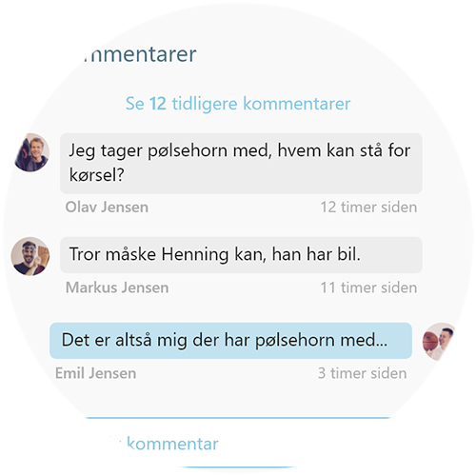
Task: Click the word "kørsel?" in Olav's comment
Action: coord(96,175)
